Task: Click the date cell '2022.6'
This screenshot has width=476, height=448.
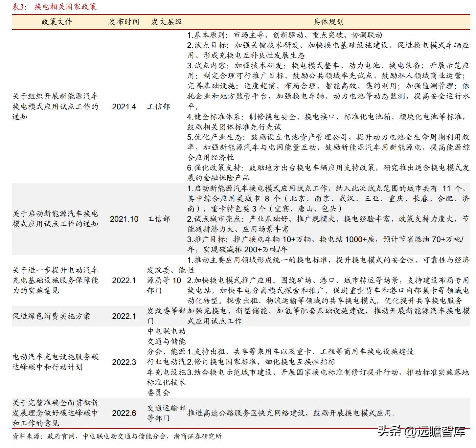Action: [x=124, y=413]
